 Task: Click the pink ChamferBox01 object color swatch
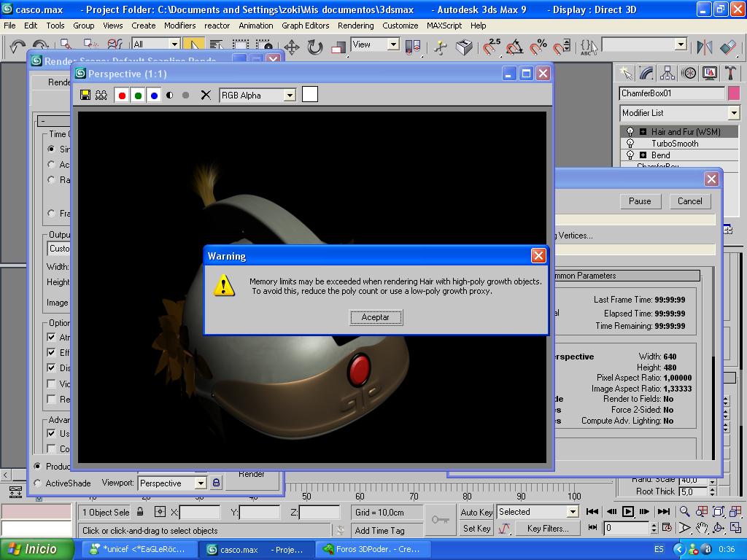click(x=734, y=93)
